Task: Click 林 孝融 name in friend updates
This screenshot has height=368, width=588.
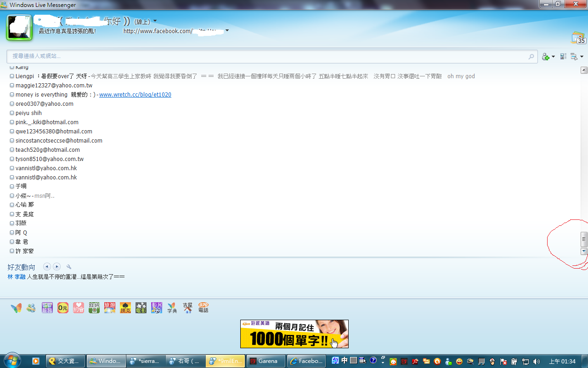Action: coord(17,277)
